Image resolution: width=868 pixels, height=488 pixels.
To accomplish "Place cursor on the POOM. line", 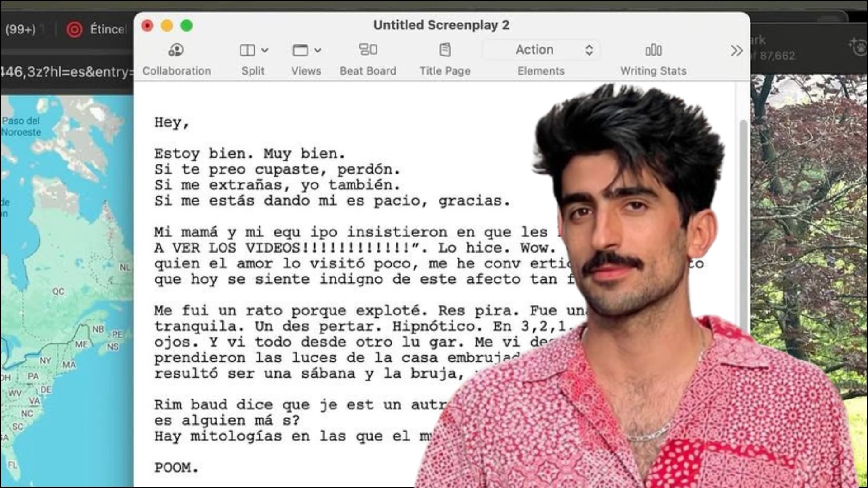I will pos(176,467).
